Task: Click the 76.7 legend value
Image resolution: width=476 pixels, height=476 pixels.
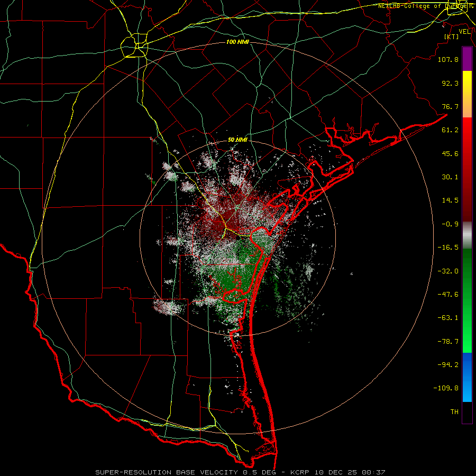Action: (x=450, y=106)
